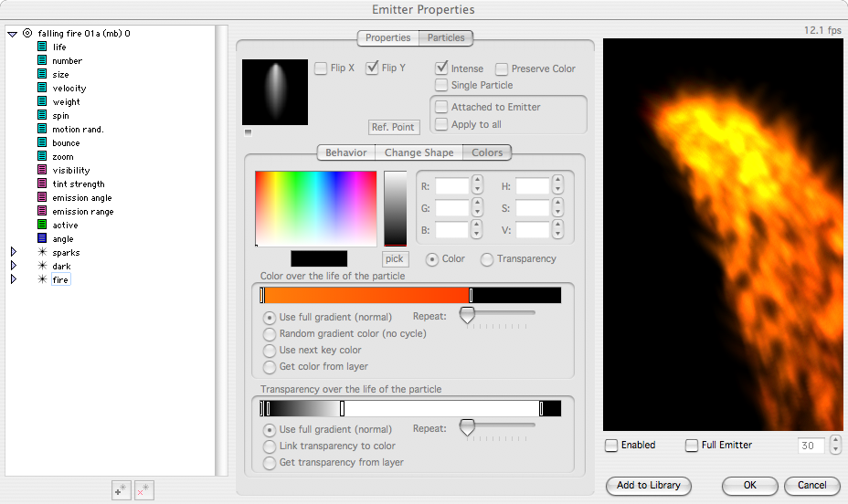Image resolution: width=848 pixels, height=504 pixels.
Task: Expand the sparks particle type
Action: tap(14, 252)
